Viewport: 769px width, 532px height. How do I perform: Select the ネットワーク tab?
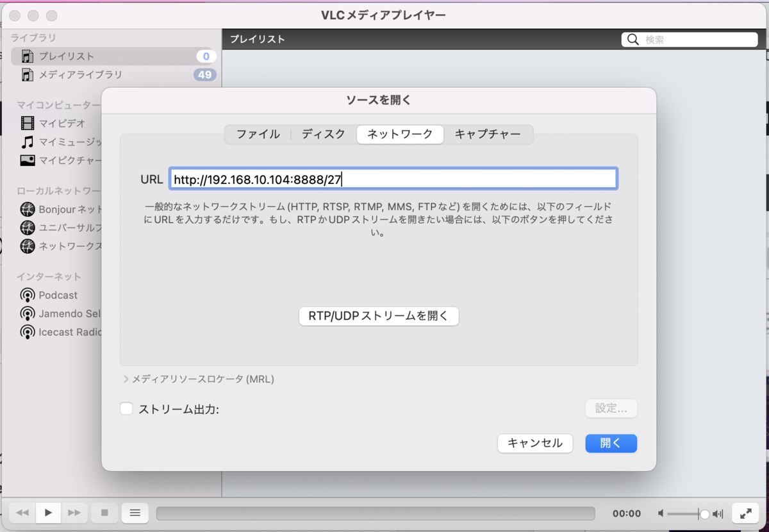click(400, 135)
